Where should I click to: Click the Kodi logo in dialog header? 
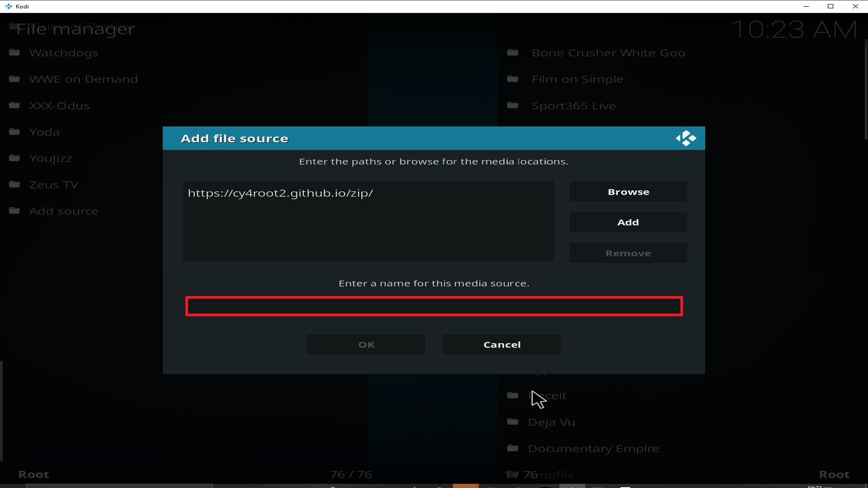pos(686,138)
